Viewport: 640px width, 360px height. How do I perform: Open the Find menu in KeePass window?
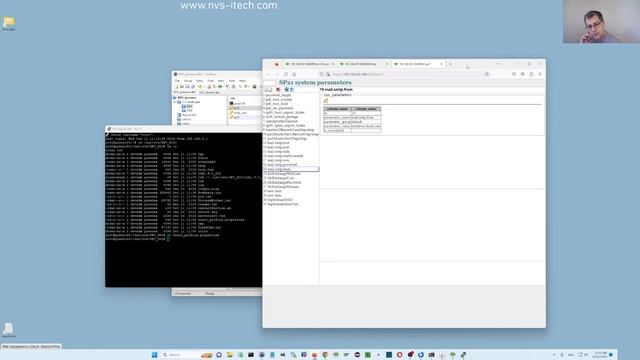[211, 81]
